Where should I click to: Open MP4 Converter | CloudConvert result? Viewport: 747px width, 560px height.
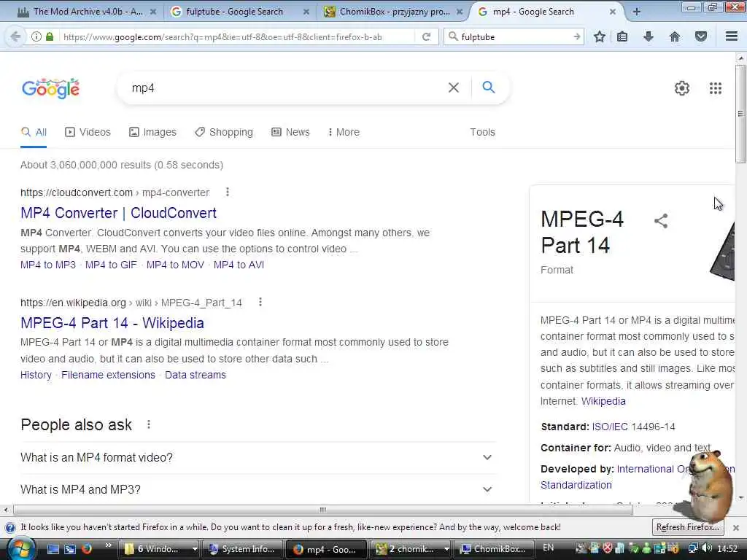coord(118,213)
